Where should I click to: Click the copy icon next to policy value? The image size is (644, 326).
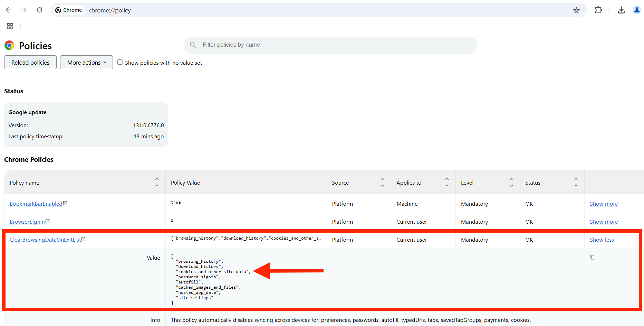coord(592,257)
